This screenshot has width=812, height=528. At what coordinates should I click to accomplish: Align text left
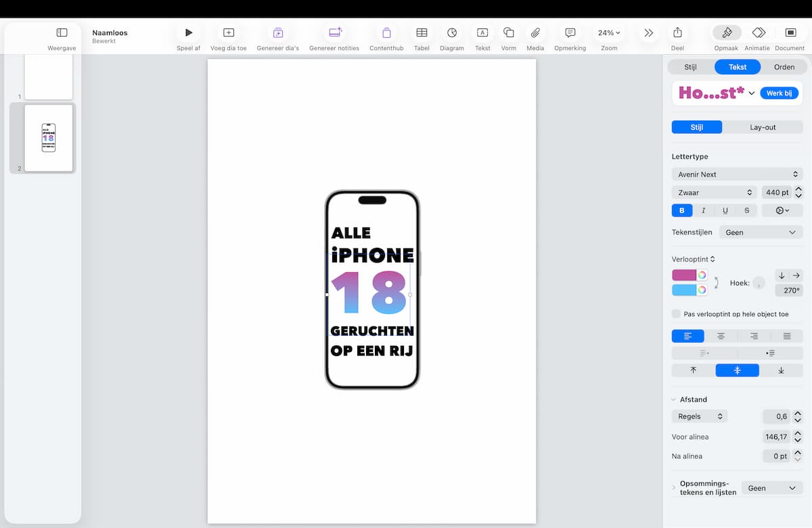pyautogui.click(x=688, y=336)
